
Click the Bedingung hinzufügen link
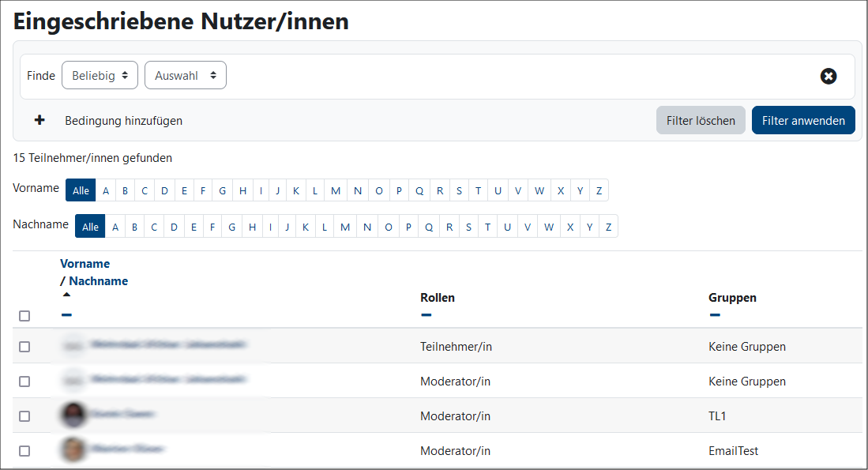(x=123, y=121)
